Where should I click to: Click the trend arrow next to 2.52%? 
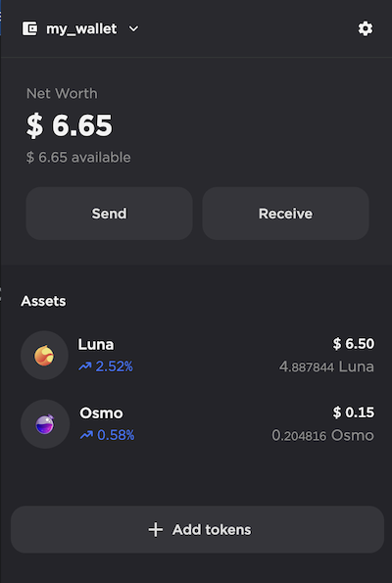(85, 367)
